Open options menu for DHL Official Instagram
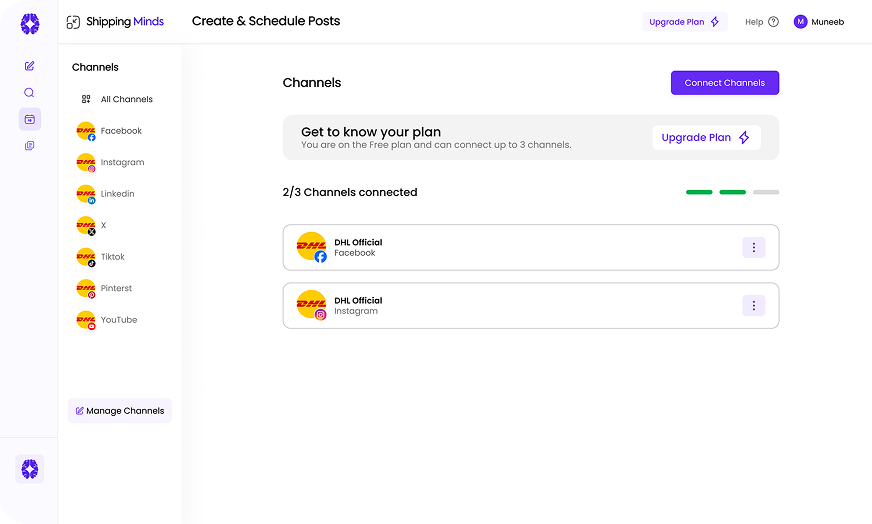Viewport: 872px width, 524px height. (753, 306)
